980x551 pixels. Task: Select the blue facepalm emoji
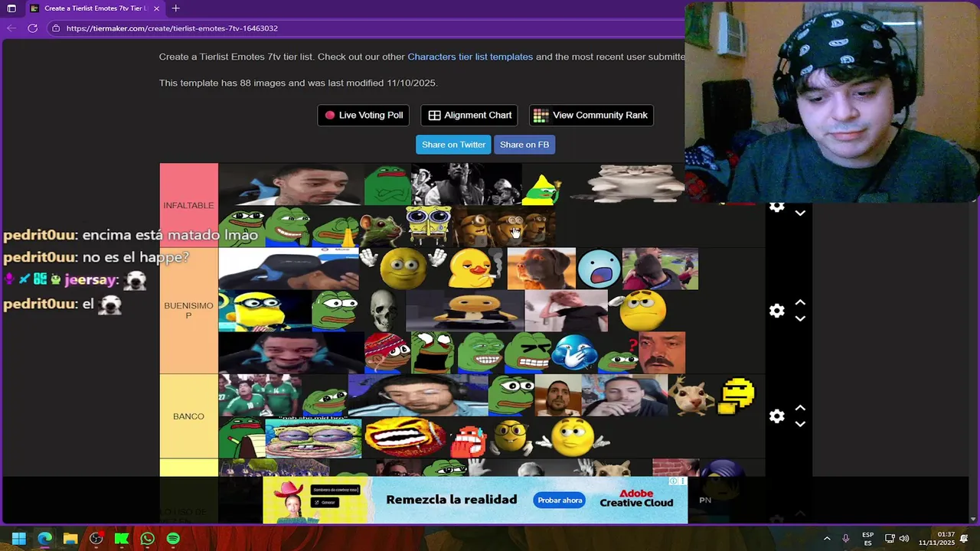coord(575,353)
